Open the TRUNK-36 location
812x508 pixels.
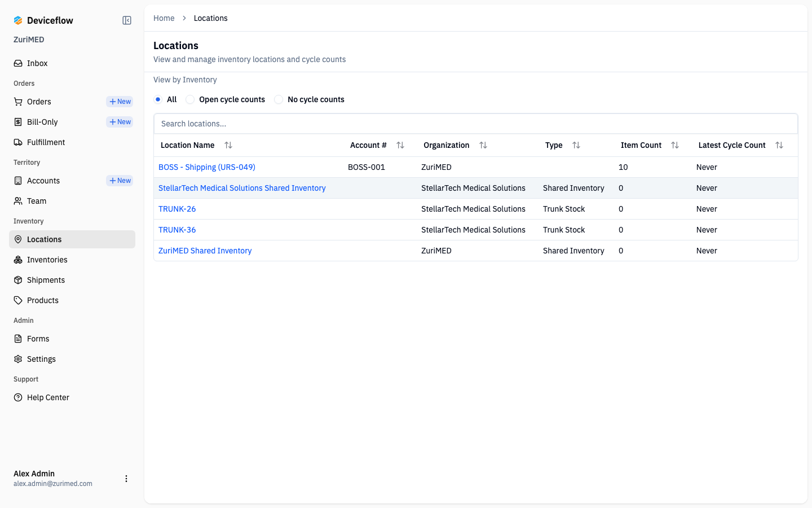coord(177,230)
